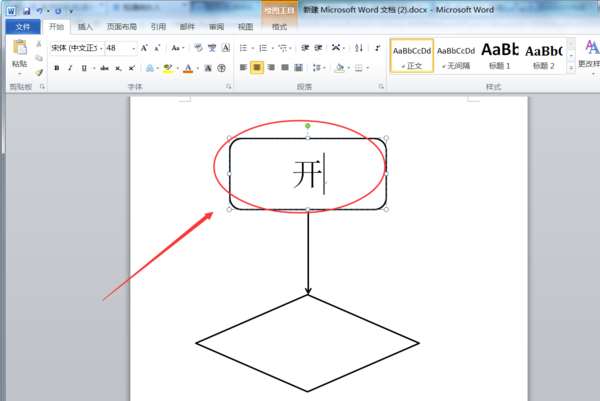The width and height of the screenshot is (600, 401).
Task: Toggle Bold formatting
Action: 57,68
